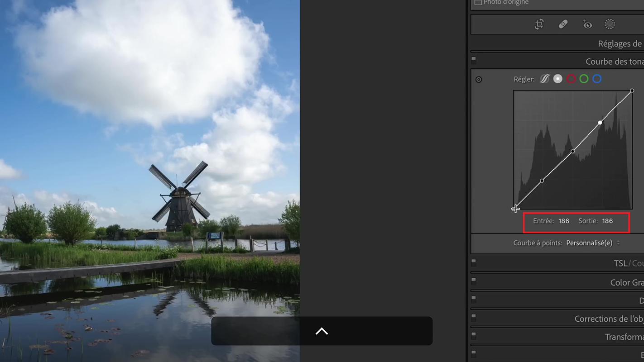Switch to the parametric curve icon
The width and height of the screenshot is (644, 362).
[544, 79]
